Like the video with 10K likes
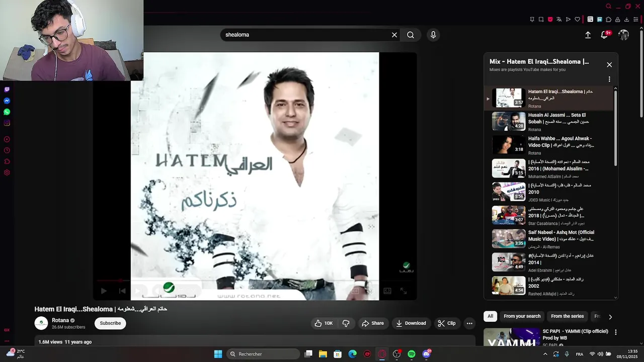The width and height of the screenshot is (644, 362). (324, 323)
